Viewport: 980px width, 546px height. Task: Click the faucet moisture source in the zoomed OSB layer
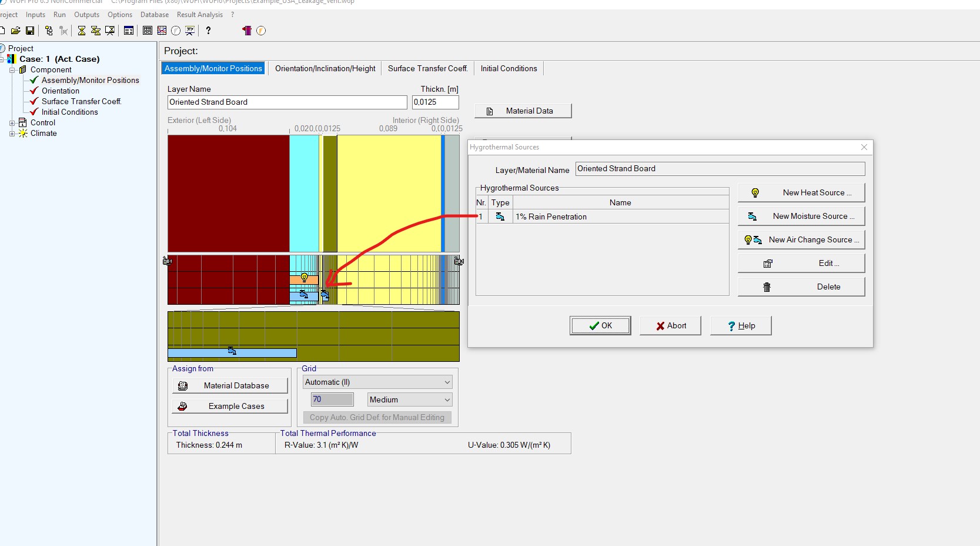click(x=232, y=351)
